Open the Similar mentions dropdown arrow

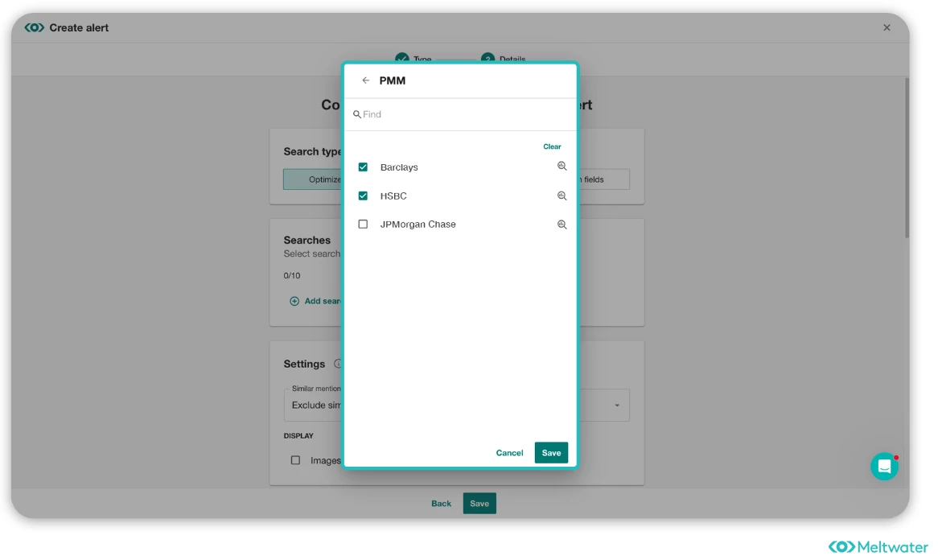pos(617,405)
